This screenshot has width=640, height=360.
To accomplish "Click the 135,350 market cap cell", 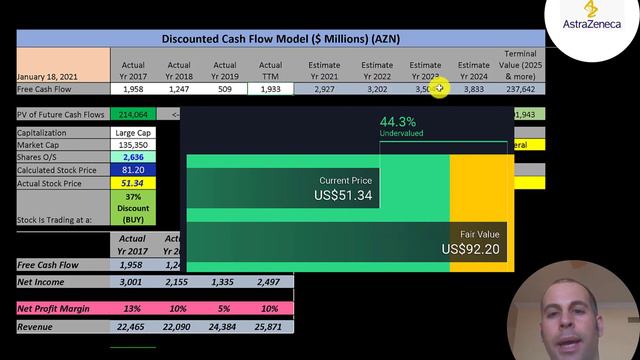I will (x=133, y=145).
